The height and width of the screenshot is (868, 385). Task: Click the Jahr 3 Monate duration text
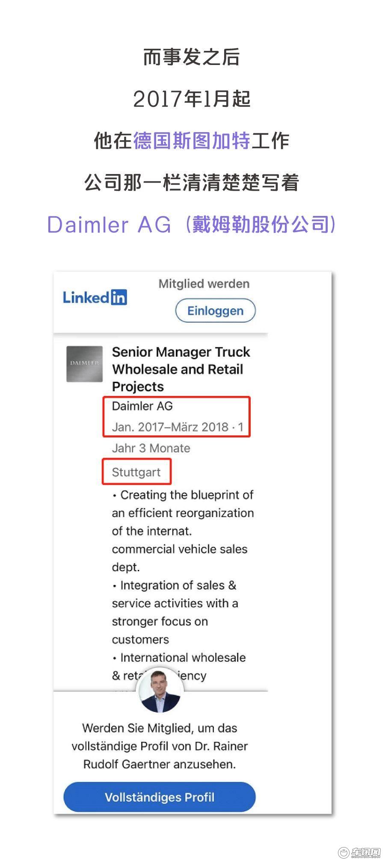click(x=151, y=448)
